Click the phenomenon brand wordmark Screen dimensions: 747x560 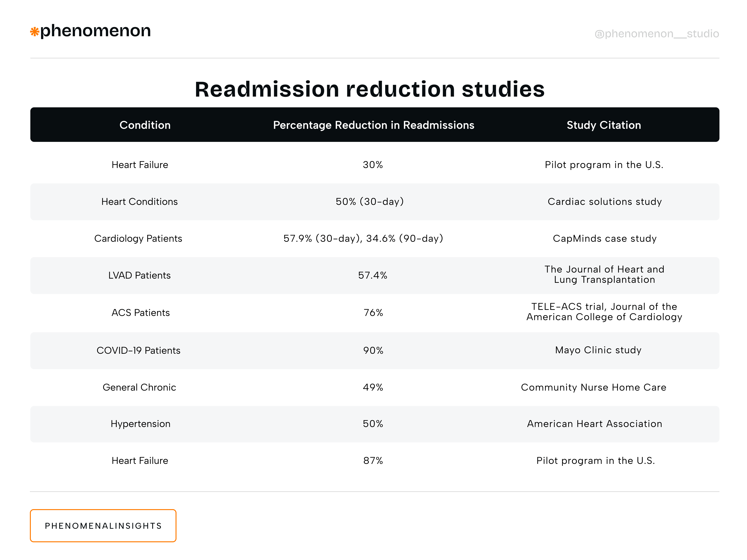[95, 31]
